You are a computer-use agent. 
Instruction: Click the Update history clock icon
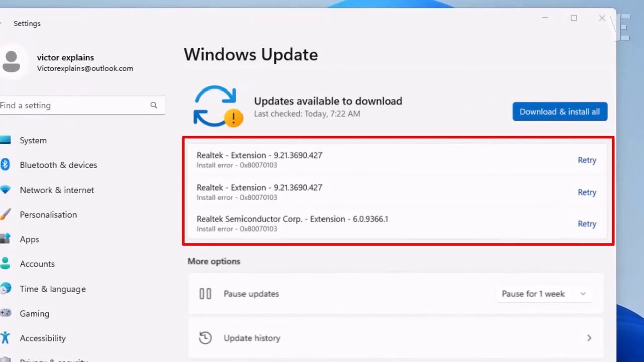[x=205, y=338]
